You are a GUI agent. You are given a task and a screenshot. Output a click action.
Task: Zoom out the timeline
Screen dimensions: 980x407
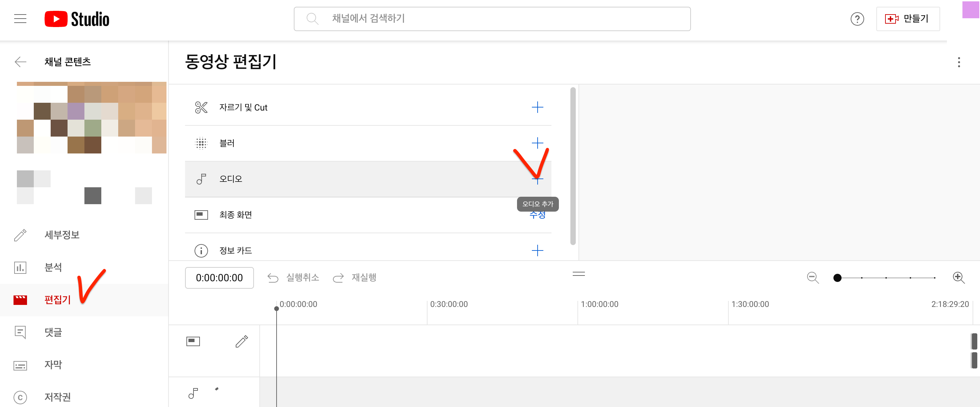point(812,278)
